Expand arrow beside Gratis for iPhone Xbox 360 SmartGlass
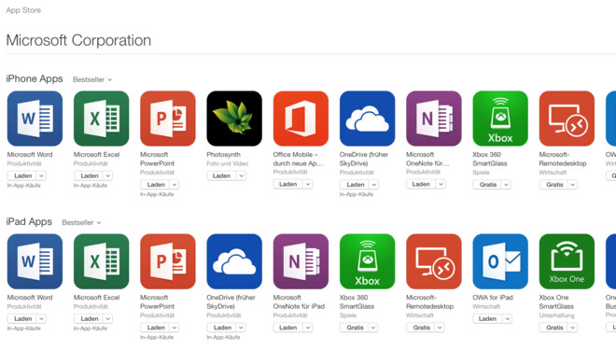This screenshot has height=364, width=616. point(507,185)
